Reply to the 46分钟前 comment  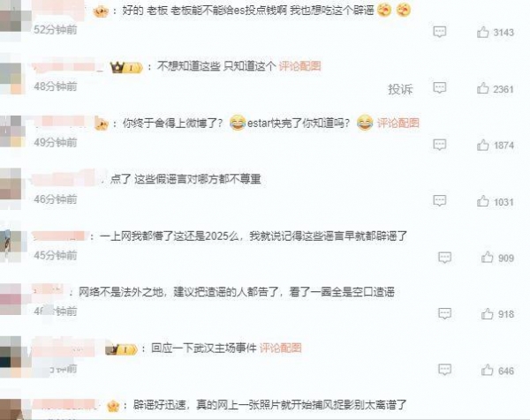(439, 201)
